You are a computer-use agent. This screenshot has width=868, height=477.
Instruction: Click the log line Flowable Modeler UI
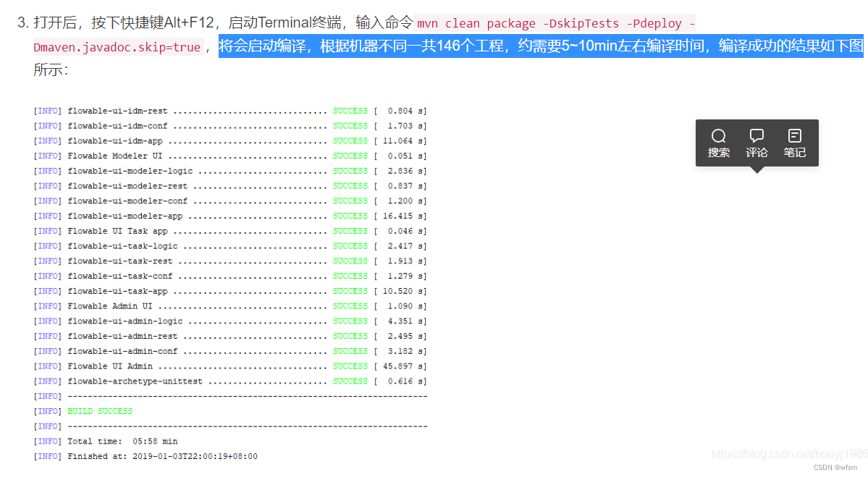(229, 156)
